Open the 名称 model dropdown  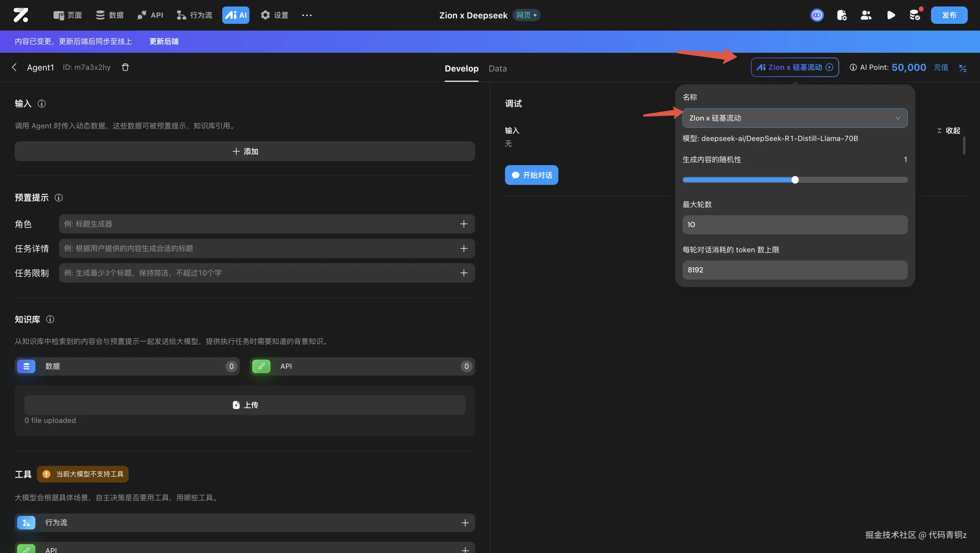[795, 118]
